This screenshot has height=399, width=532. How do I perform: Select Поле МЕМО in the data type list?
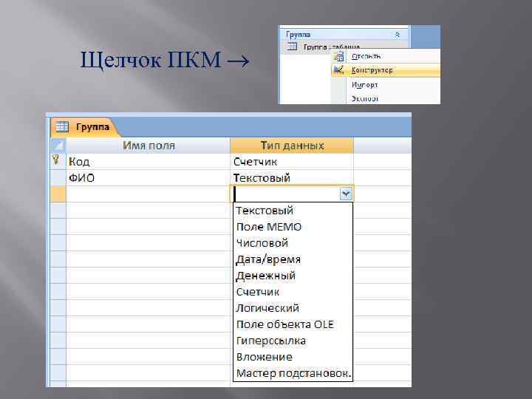(x=293, y=227)
